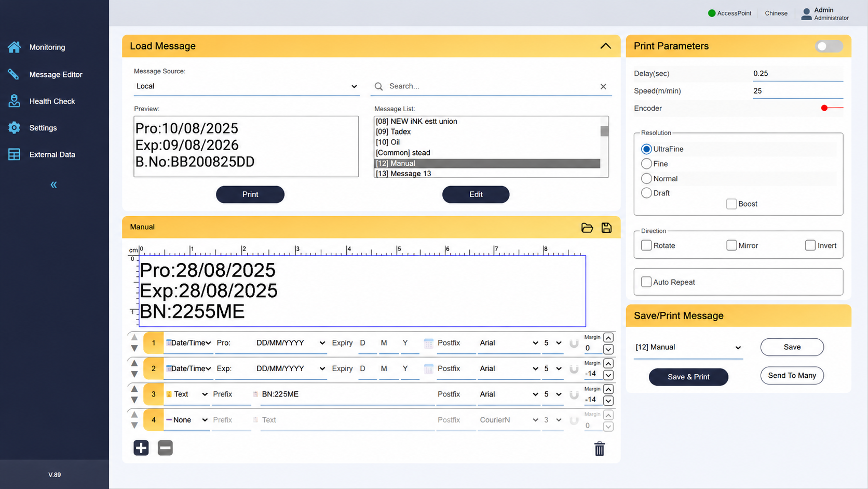
Task: Open calendar icon in row 2
Action: coord(428,368)
